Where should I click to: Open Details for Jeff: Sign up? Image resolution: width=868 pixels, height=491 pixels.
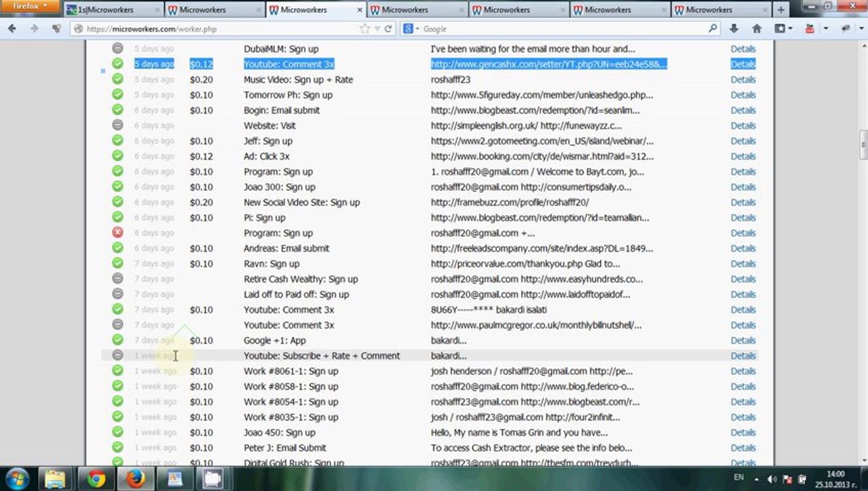[x=743, y=140]
